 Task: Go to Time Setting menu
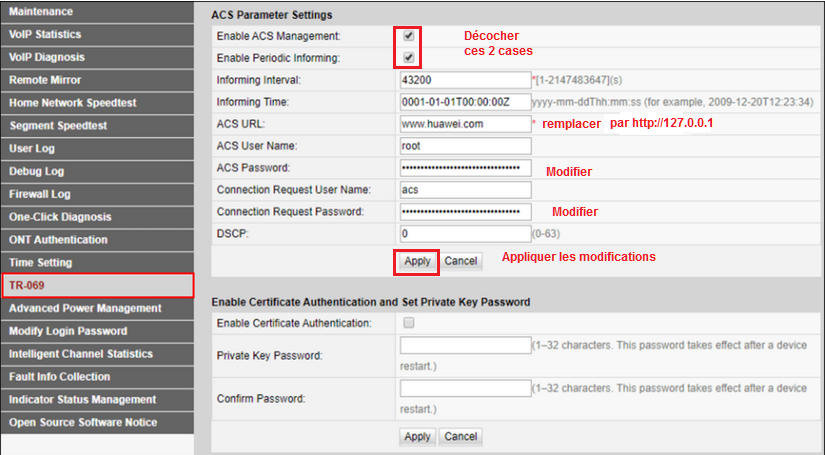97,262
